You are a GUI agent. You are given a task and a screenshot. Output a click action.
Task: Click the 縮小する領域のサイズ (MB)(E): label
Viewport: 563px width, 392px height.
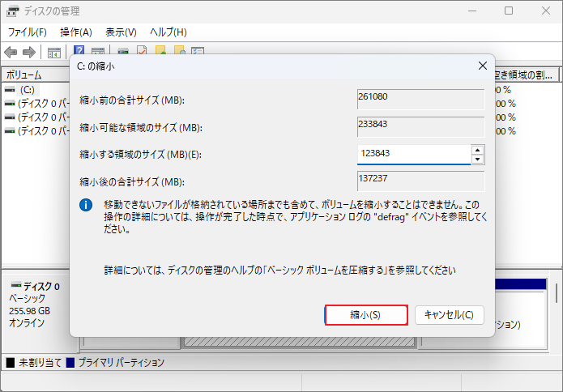tap(140, 155)
